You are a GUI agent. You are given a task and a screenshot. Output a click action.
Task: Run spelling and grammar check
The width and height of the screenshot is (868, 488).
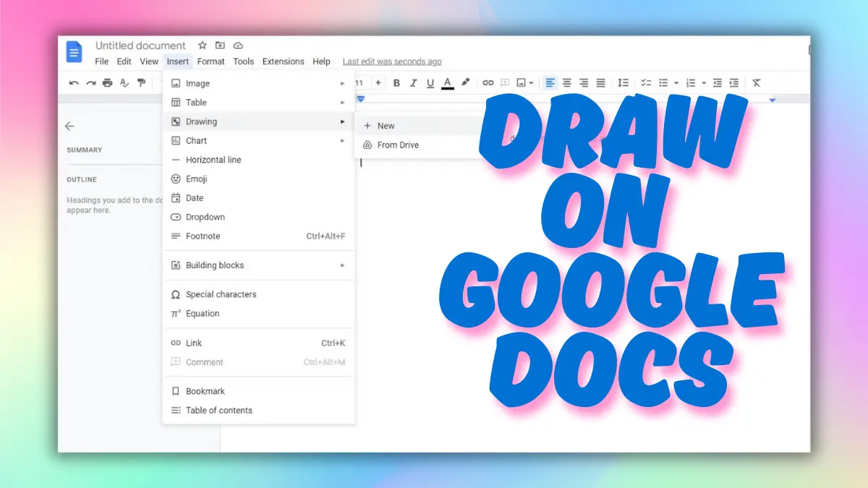(124, 83)
